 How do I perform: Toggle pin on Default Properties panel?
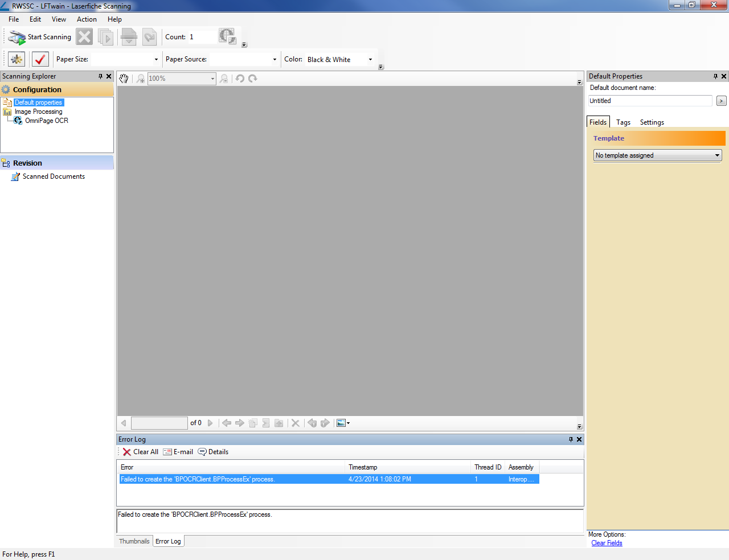pyautogui.click(x=715, y=76)
